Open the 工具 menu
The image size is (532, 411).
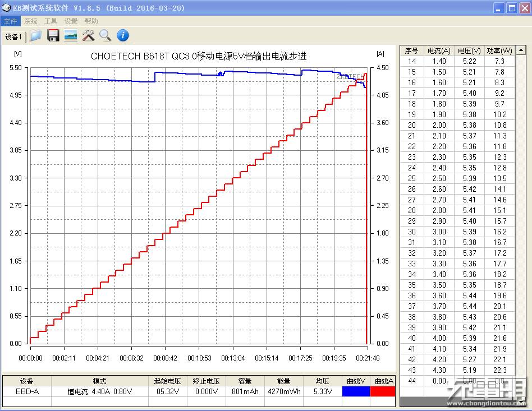tap(51, 21)
